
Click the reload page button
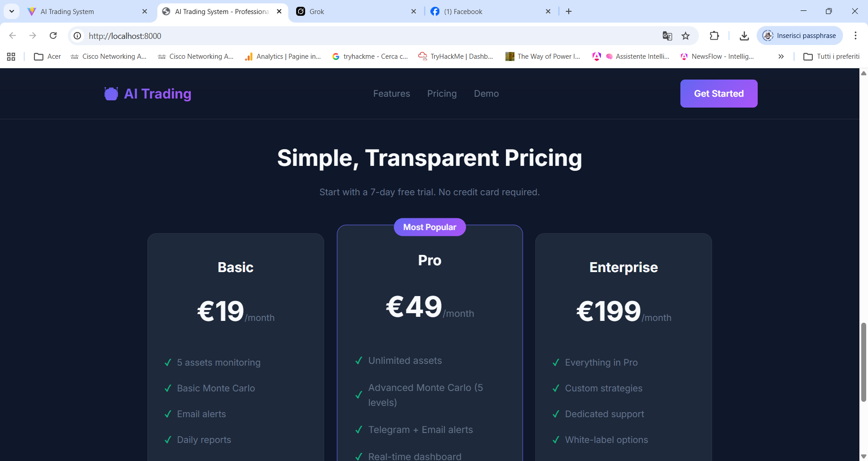(x=53, y=36)
